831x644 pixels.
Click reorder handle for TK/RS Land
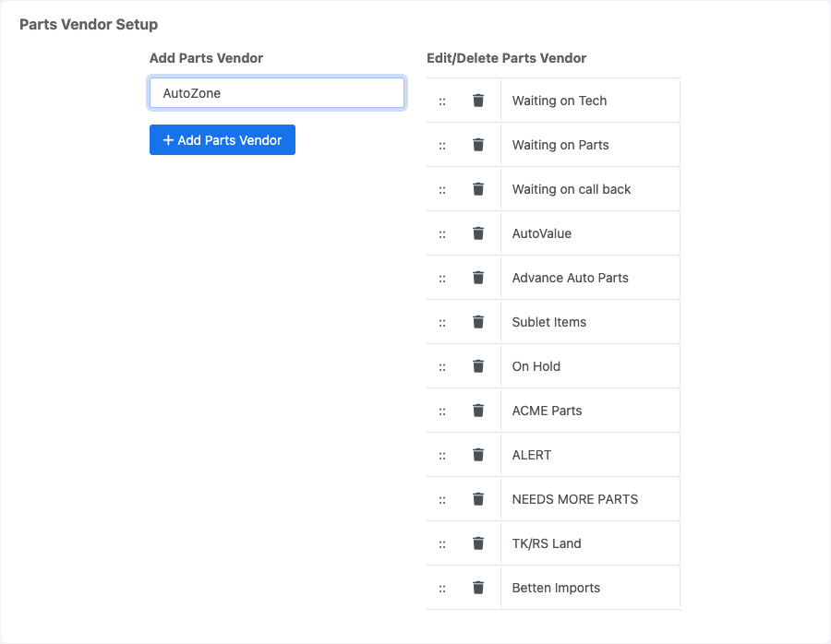[x=442, y=545]
